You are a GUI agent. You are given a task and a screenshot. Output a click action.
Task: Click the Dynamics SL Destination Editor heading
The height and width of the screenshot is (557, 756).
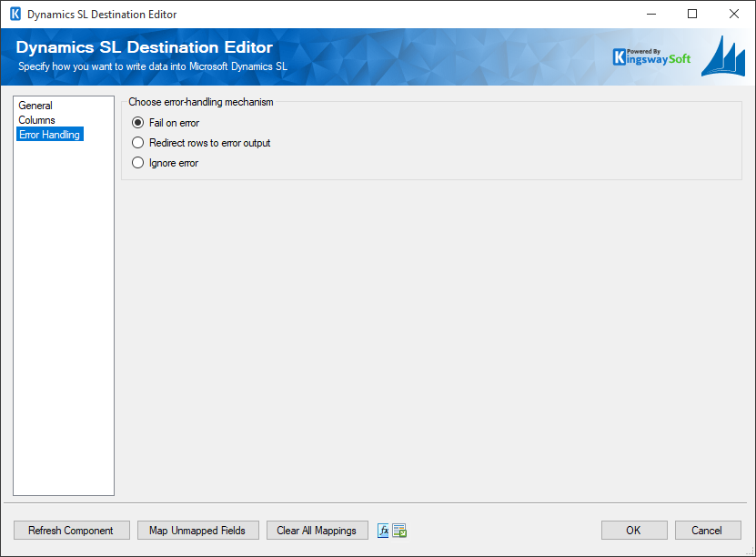pyautogui.click(x=144, y=47)
